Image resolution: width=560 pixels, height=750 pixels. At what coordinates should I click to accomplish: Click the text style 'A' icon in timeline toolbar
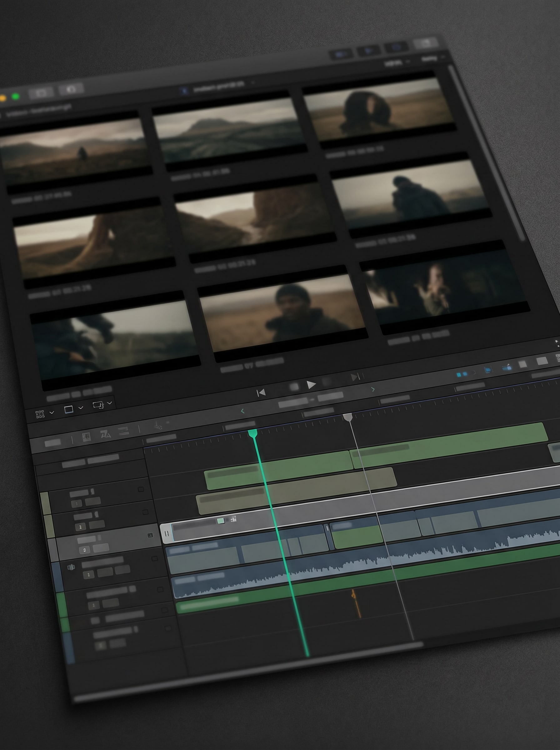tap(105, 434)
